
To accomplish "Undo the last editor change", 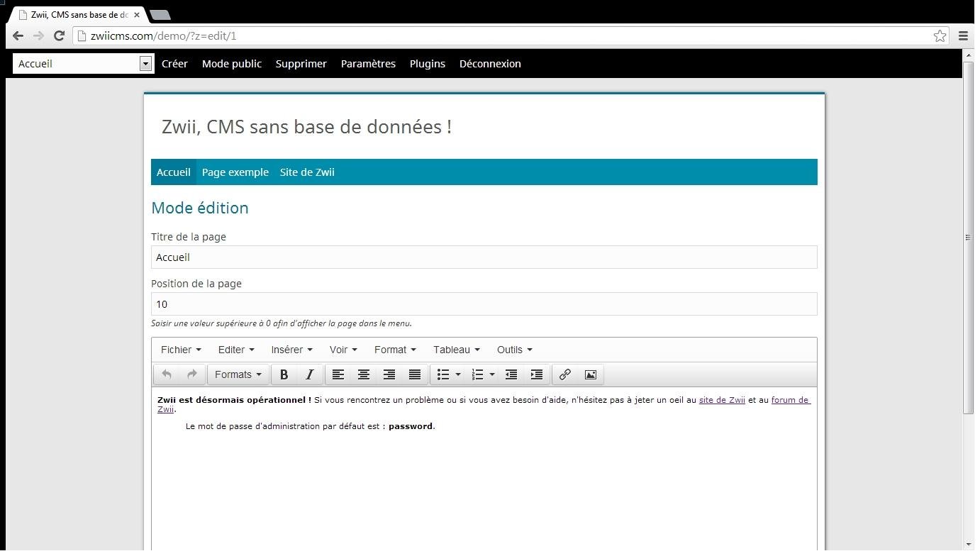I will click(x=167, y=374).
